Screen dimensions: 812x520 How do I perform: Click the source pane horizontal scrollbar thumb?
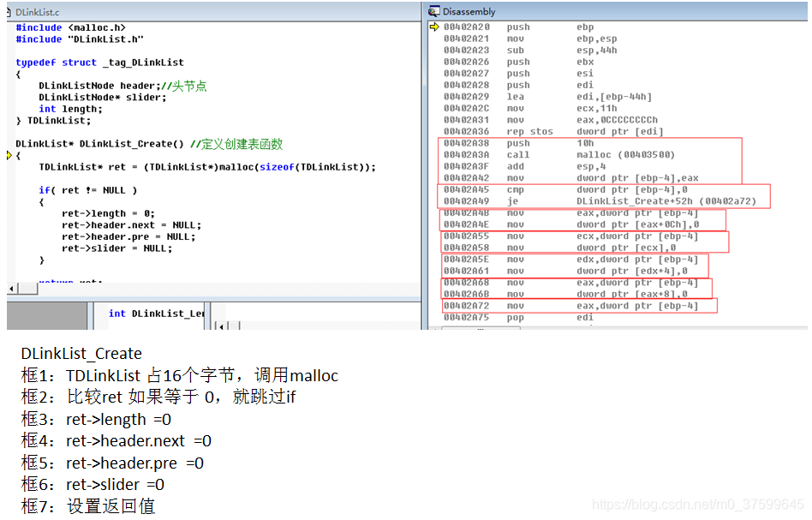point(28,289)
